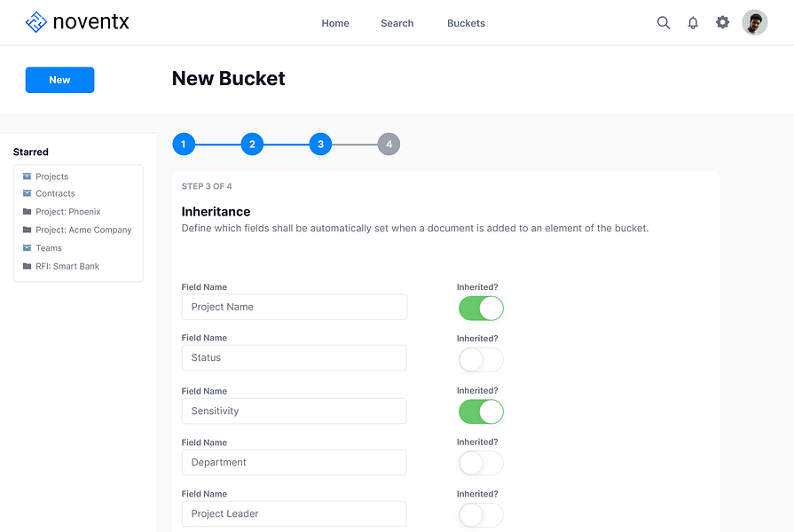Open search via magnifier icon
Image resolution: width=794 pixels, height=532 pixels.
[x=664, y=23]
